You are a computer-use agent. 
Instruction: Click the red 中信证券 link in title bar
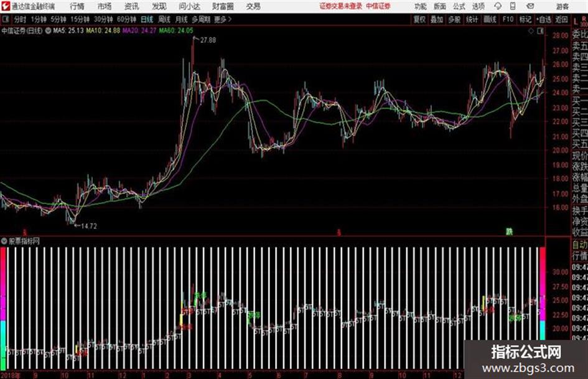[378, 6]
